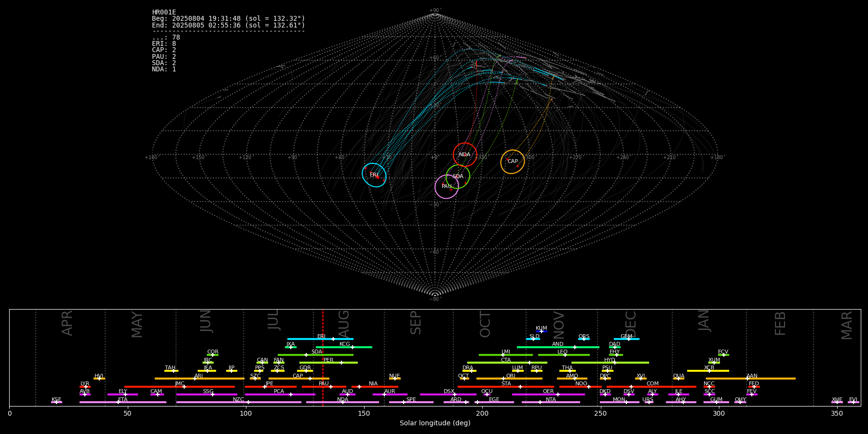Click the AUG month label in the timeline

[344, 323]
